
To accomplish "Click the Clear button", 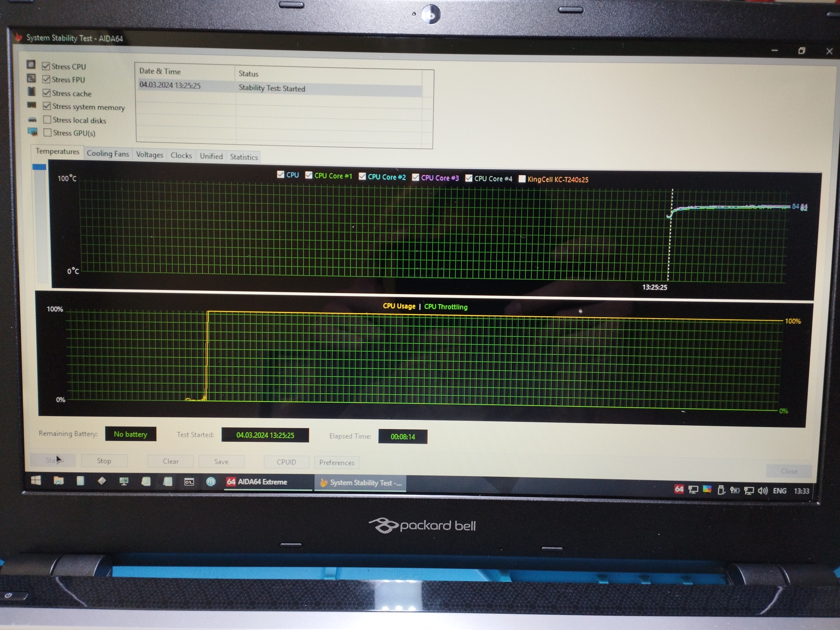I will [x=171, y=461].
